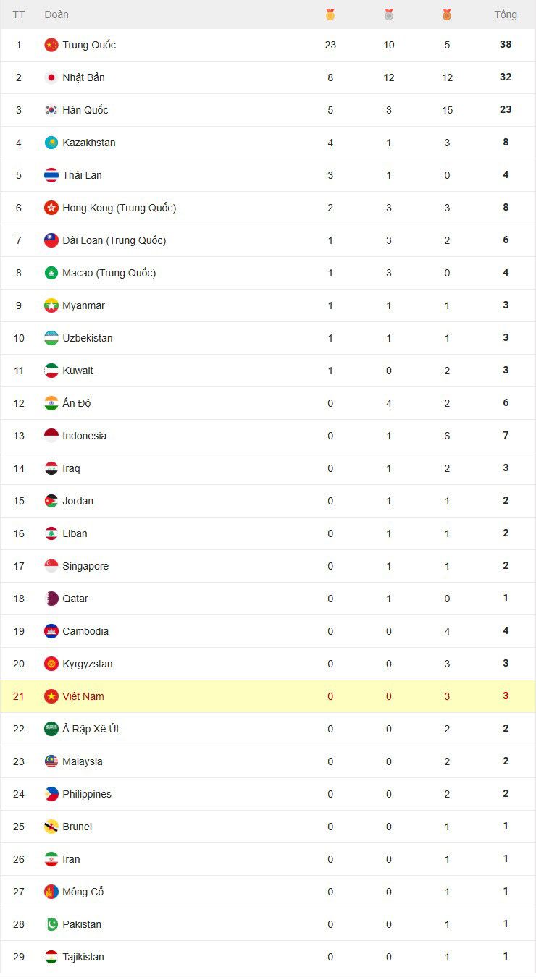Screen dimensions: 536x980
Task: Open the Thái Lan team link
Action: [82, 175]
